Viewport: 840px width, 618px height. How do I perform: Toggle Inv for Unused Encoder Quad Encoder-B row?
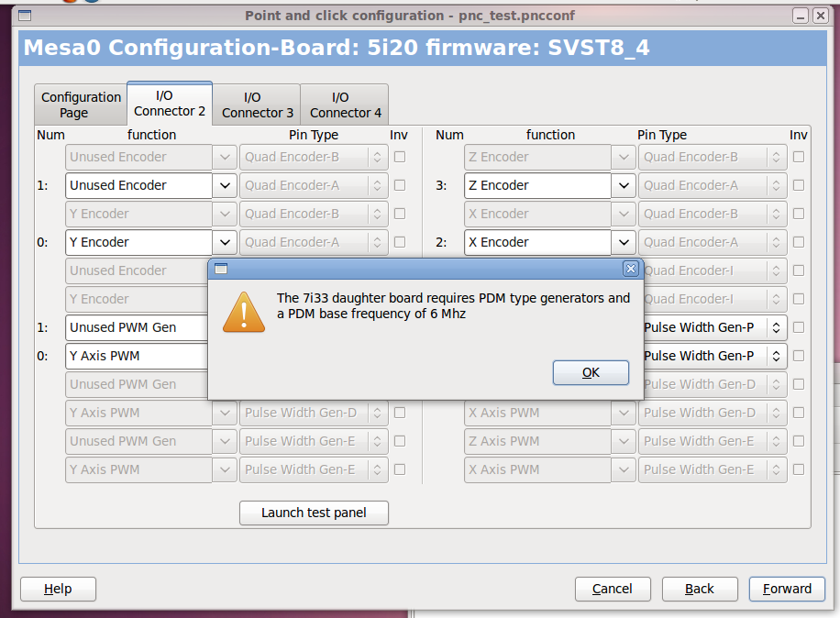point(400,157)
